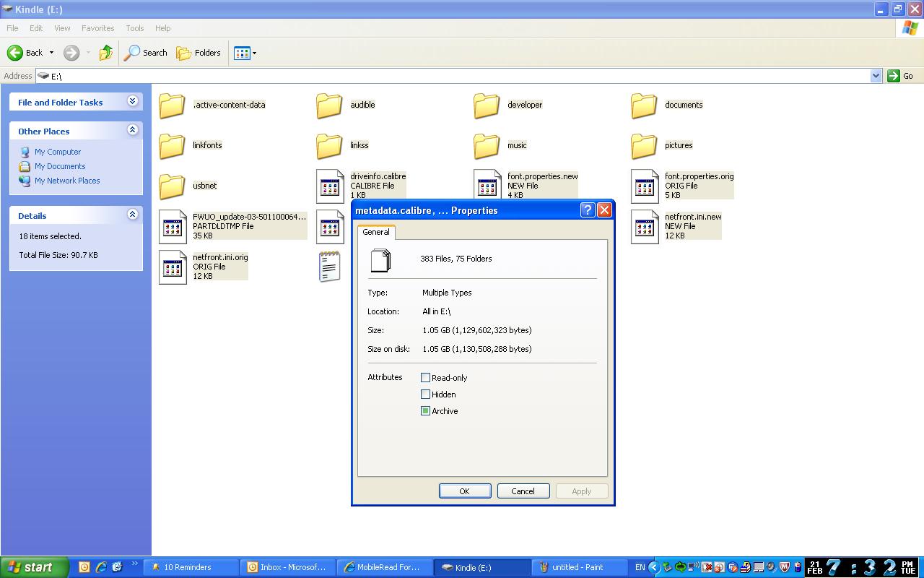Open the File menu
924x578 pixels.
point(12,28)
